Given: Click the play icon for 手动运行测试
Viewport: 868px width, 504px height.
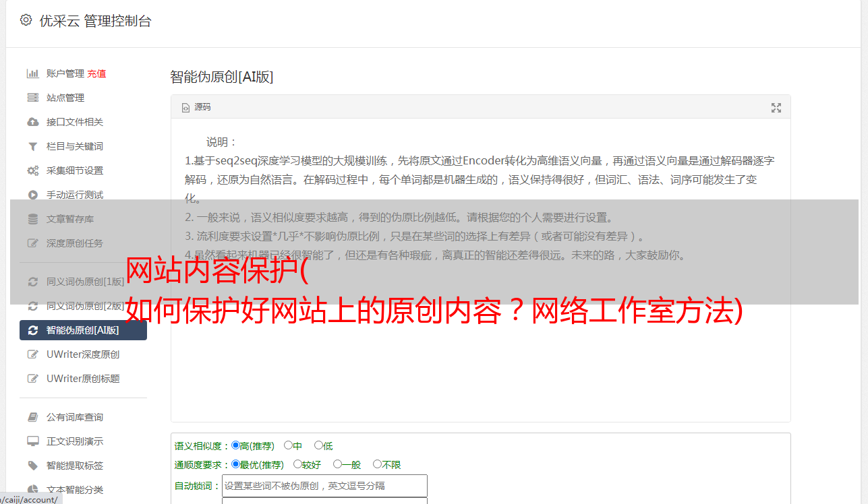Looking at the screenshot, I should point(32,195).
